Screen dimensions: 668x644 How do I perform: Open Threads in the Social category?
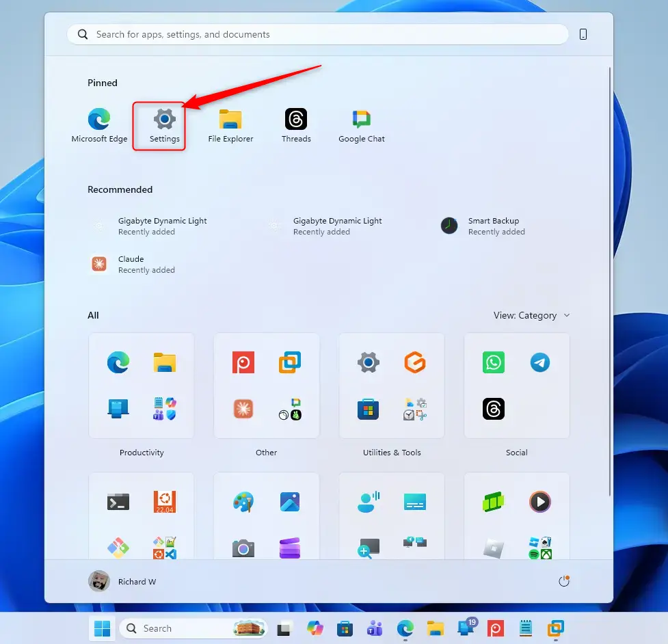pos(494,409)
